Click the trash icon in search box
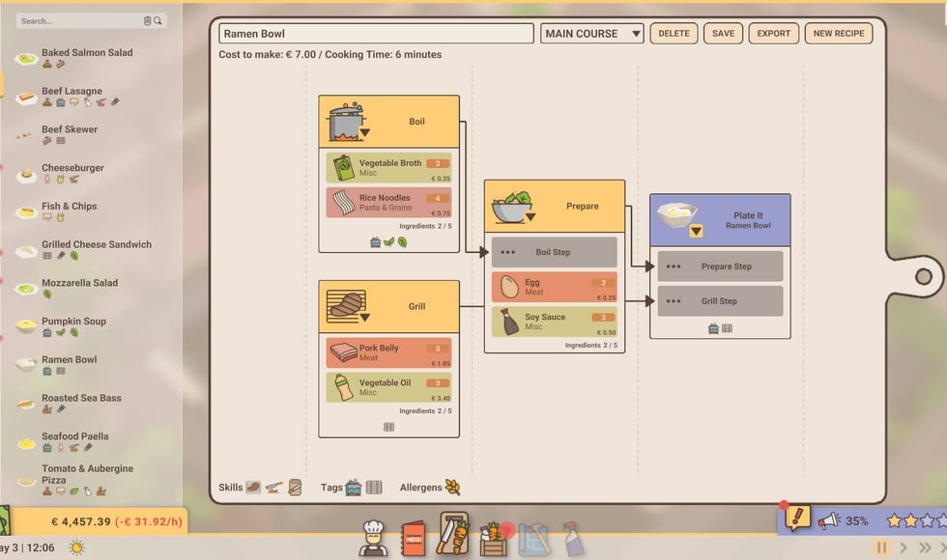947x560 pixels. click(147, 21)
